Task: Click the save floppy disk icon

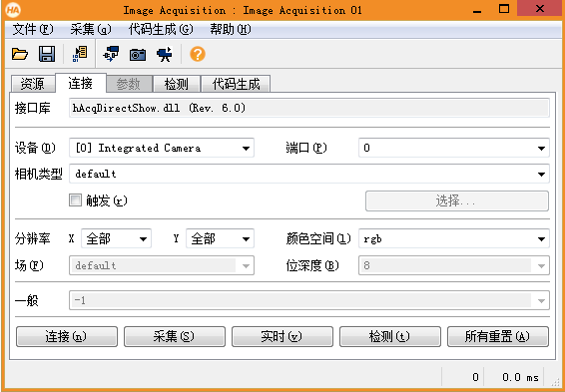Action: tap(47, 54)
